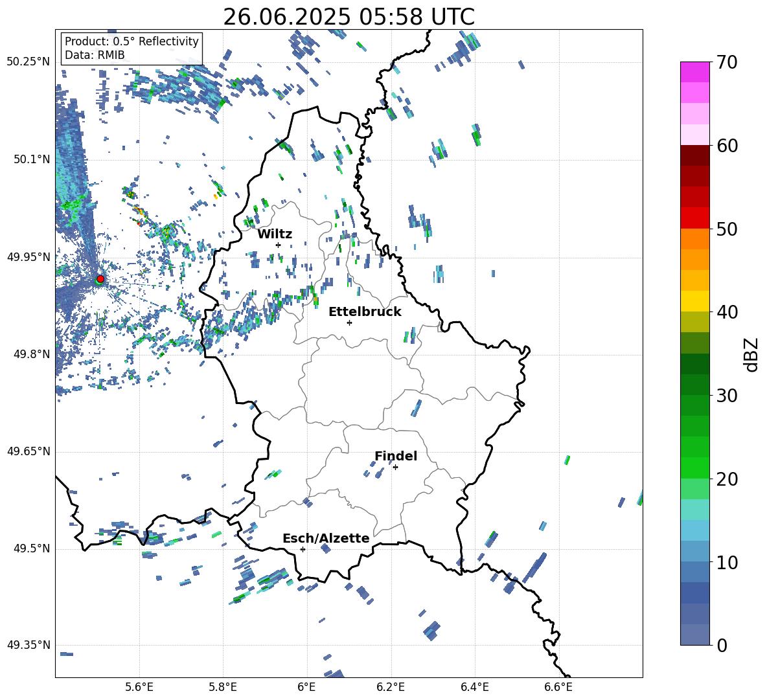Click the 20 tick label on colorbar
This screenshot has height=700, width=767.
(727, 479)
